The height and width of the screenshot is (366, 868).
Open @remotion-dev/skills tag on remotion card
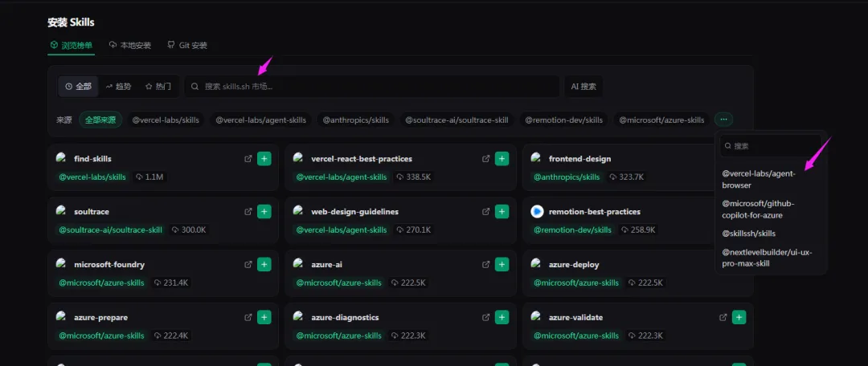(x=573, y=230)
